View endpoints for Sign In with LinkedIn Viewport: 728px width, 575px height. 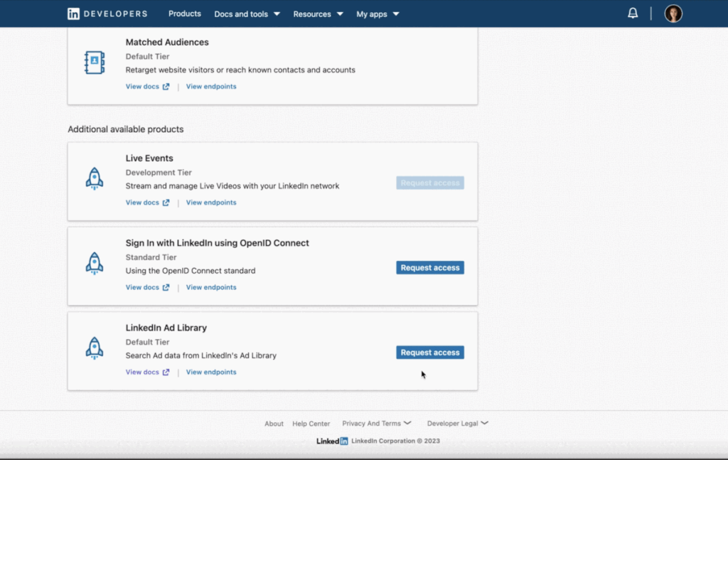coord(211,287)
